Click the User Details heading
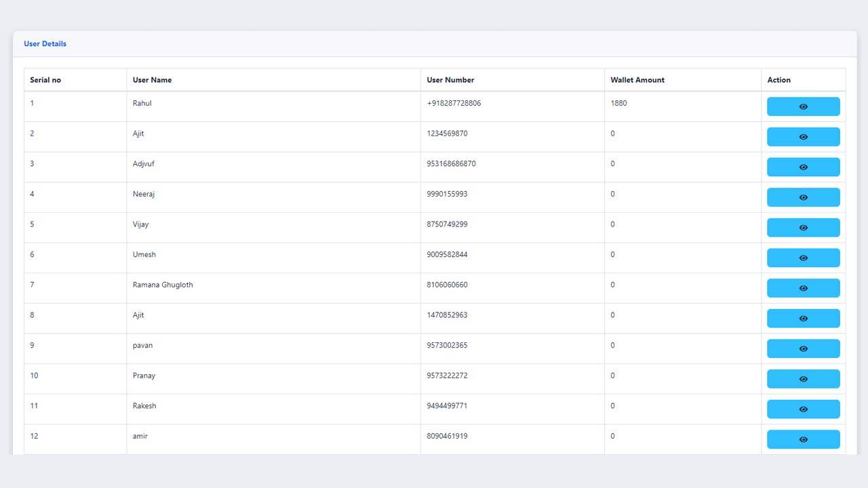The image size is (868, 488). pos(45,44)
